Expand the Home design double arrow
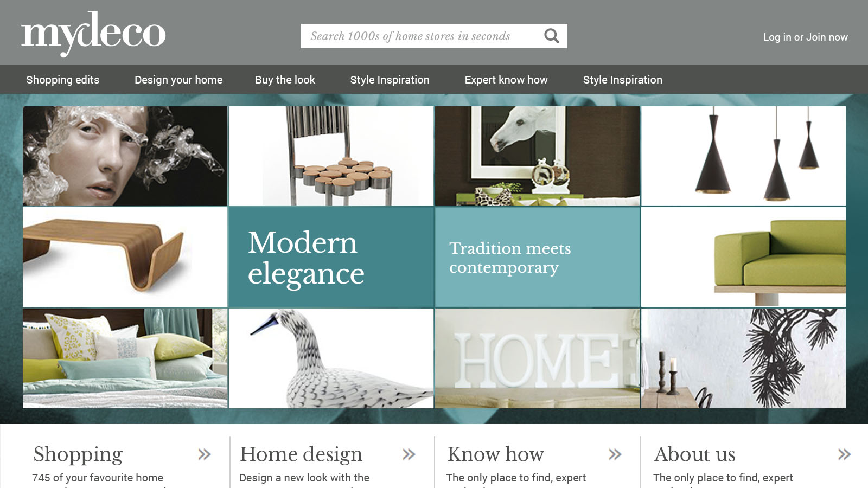 pos(409,454)
